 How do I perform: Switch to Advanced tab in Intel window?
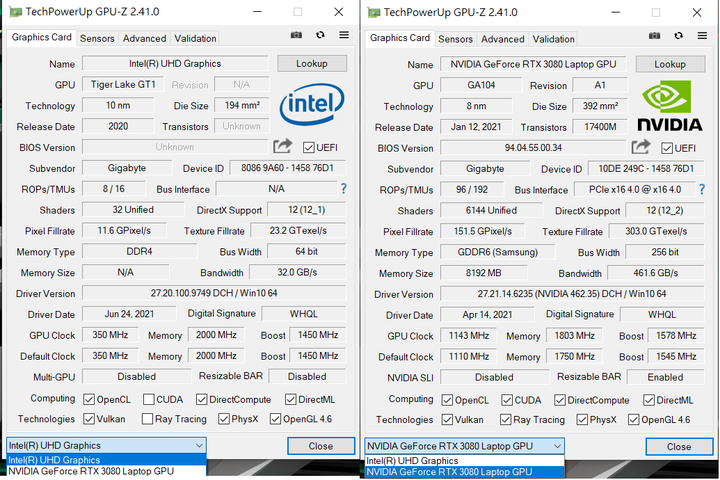(x=144, y=39)
